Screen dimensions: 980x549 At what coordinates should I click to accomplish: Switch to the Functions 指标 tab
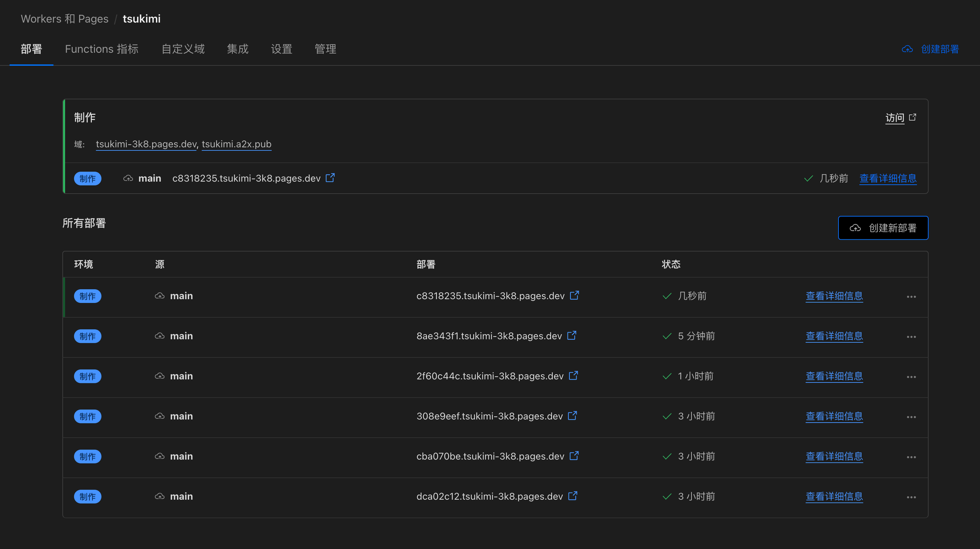click(101, 49)
